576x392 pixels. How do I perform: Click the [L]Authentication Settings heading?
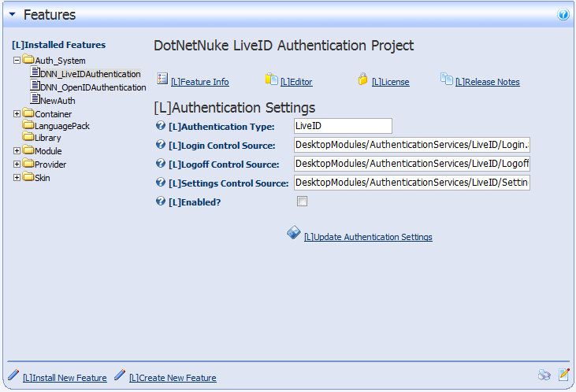(x=234, y=108)
